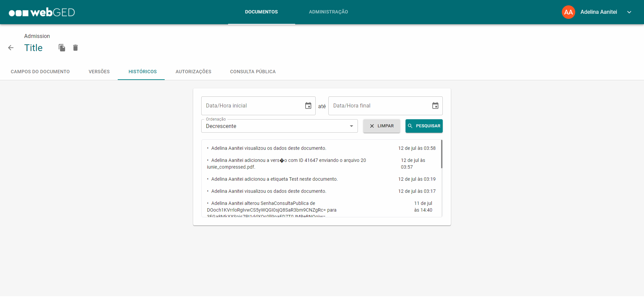Focus the Data/Hora final field
644x306 pixels.
(x=385, y=106)
